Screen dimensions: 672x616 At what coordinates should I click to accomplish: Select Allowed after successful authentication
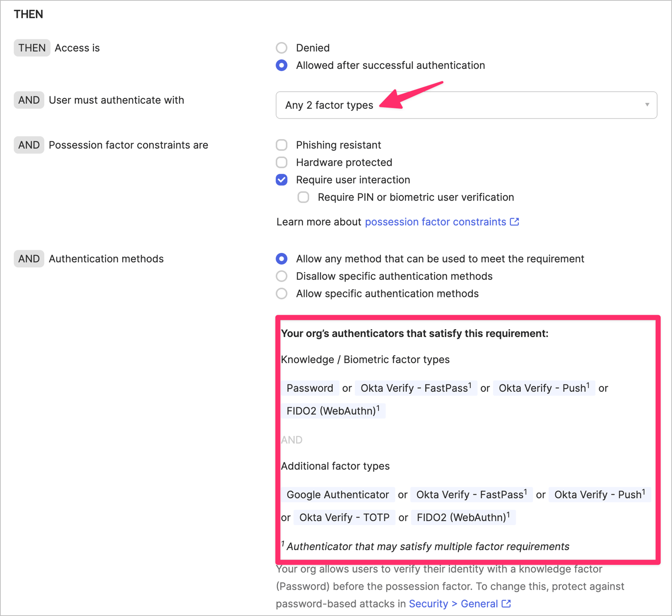point(281,65)
